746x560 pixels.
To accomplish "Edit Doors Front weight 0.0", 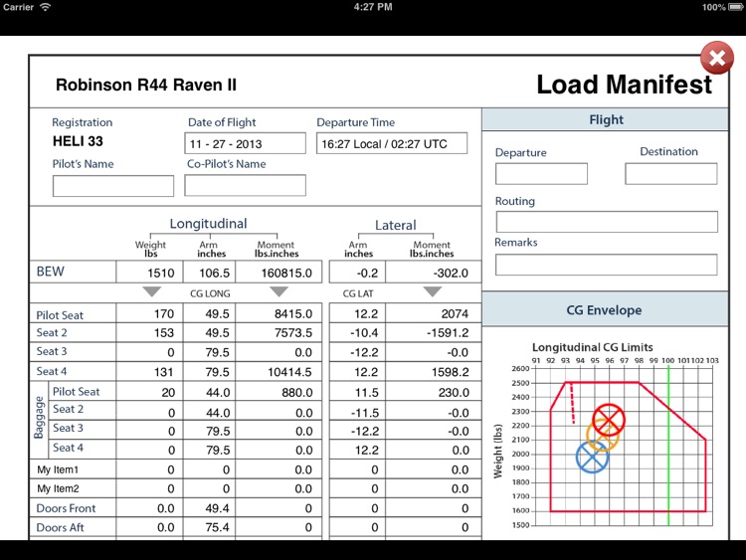I will 149,508.
